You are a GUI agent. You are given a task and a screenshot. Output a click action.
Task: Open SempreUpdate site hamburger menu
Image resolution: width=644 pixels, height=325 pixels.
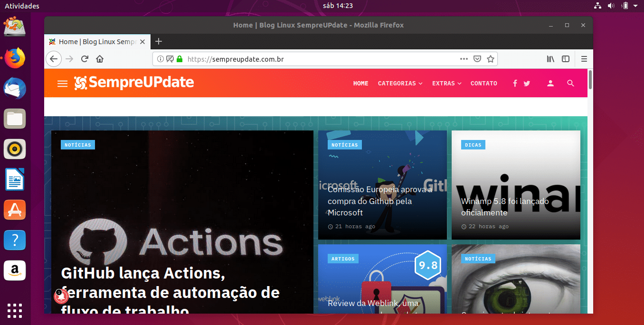tap(62, 84)
